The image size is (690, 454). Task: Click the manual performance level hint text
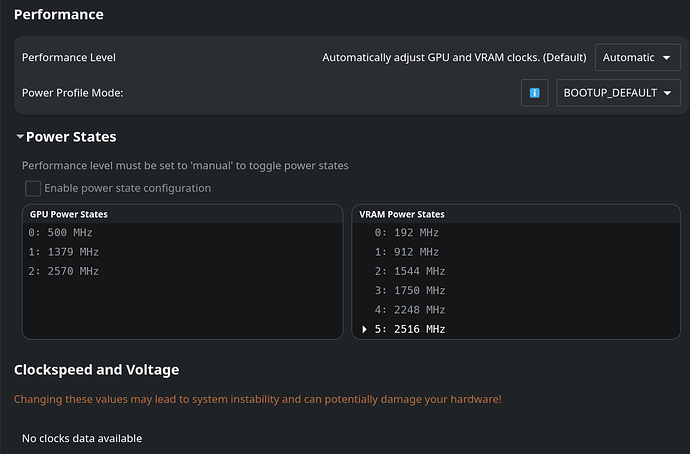(185, 165)
